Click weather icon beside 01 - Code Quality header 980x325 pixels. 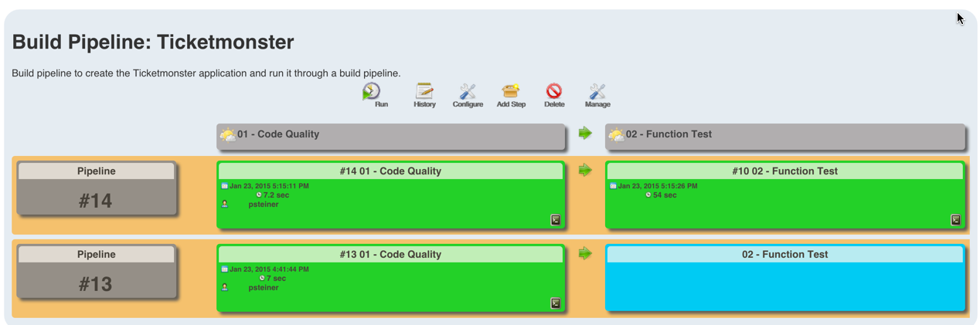tap(228, 135)
